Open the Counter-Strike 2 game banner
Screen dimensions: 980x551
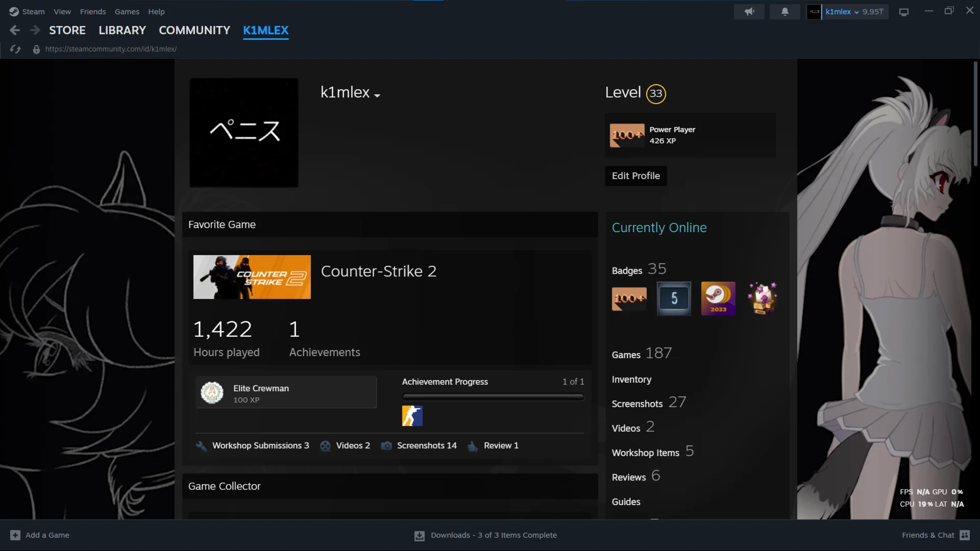pos(252,277)
